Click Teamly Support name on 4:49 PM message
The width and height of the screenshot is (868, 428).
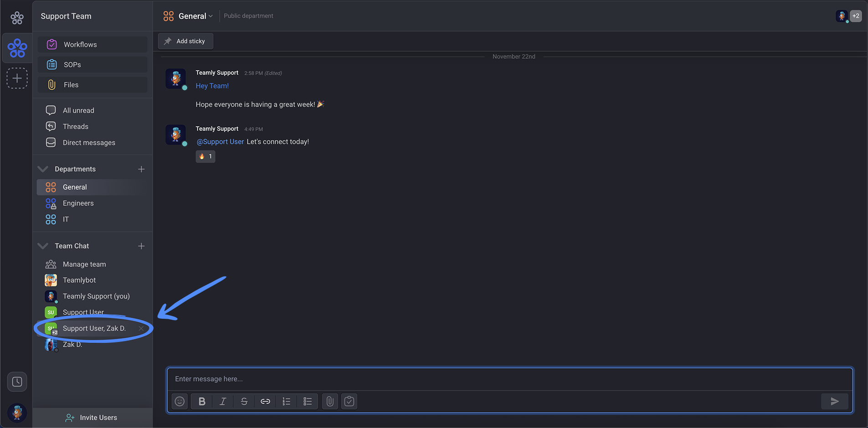(x=217, y=129)
